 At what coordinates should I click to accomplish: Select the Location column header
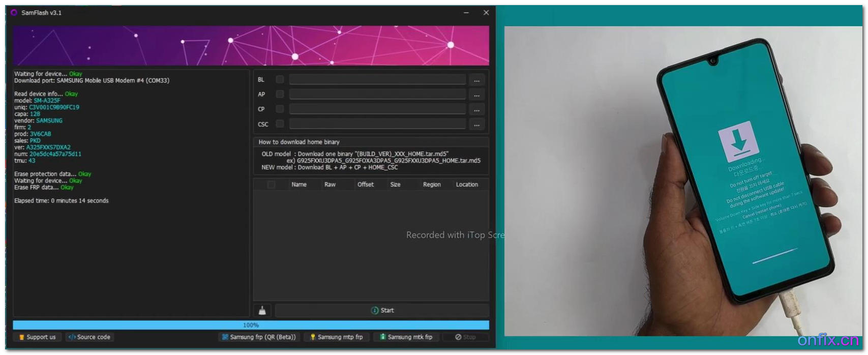click(466, 185)
